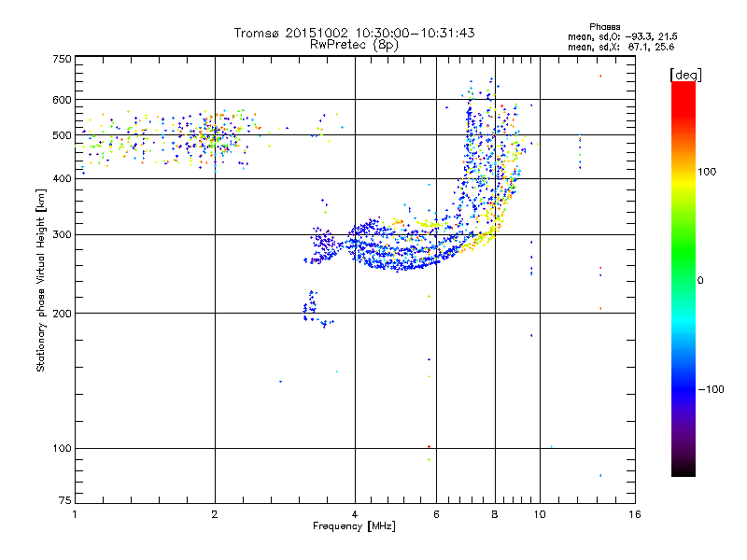Screen dimensions: 747x560
Task: Click the 'RwPretec (8p)' subtitle
Action: (x=354, y=45)
